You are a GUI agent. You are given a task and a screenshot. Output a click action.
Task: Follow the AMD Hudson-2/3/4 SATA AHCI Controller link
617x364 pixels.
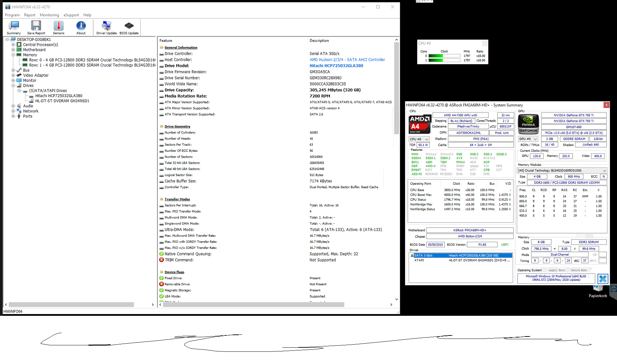coord(347,60)
